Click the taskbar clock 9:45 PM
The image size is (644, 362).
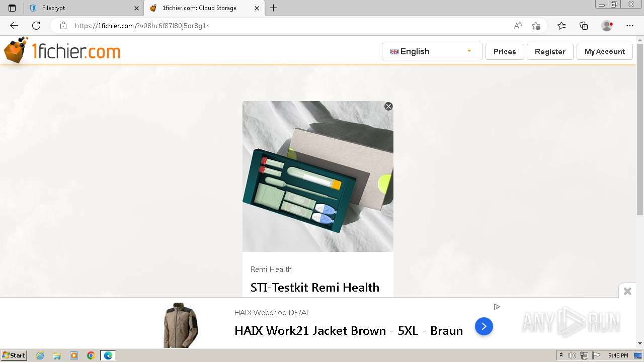pos(618,355)
